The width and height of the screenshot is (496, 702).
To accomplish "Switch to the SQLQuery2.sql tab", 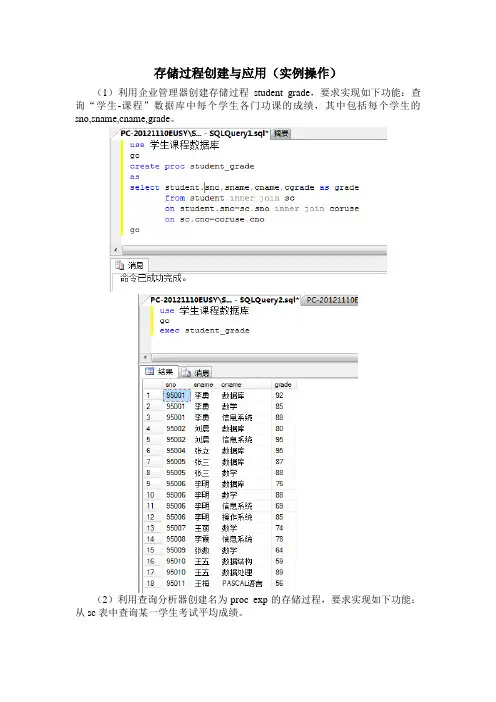I will point(224,300).
